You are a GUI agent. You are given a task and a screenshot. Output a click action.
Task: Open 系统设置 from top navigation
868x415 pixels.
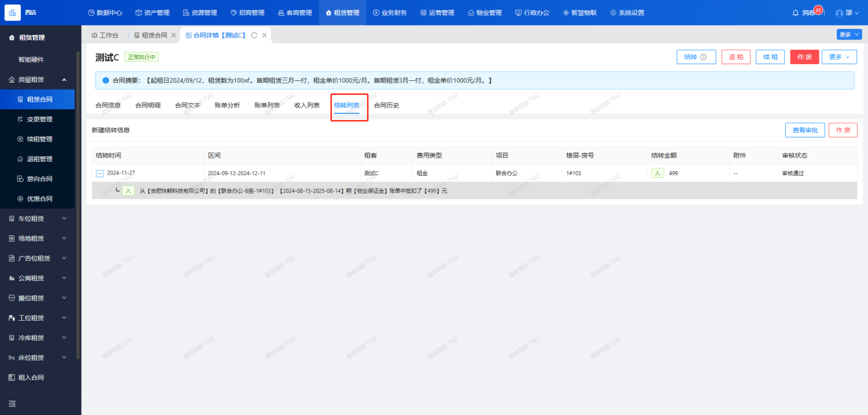click(627, 13)
